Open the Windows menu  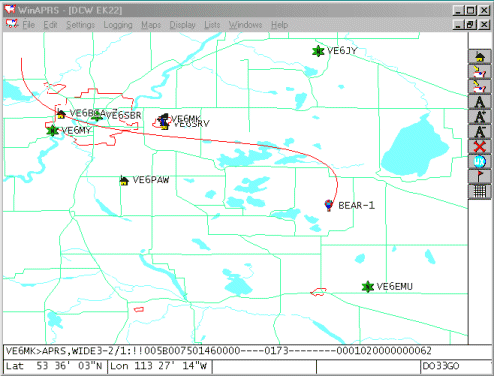245,25
